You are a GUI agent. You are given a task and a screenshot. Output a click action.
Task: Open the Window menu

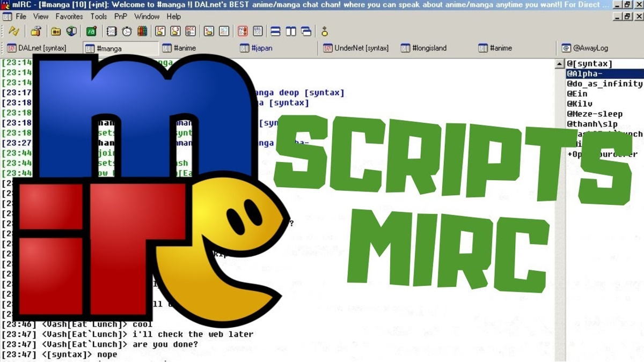pos(147,17)
